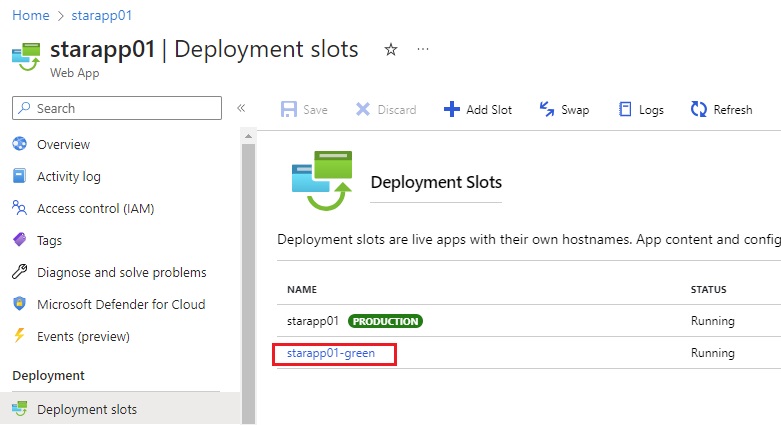This screenshot has height=425, width=781.
Task: Favorite this page with star icon
Action: point(391,49)
